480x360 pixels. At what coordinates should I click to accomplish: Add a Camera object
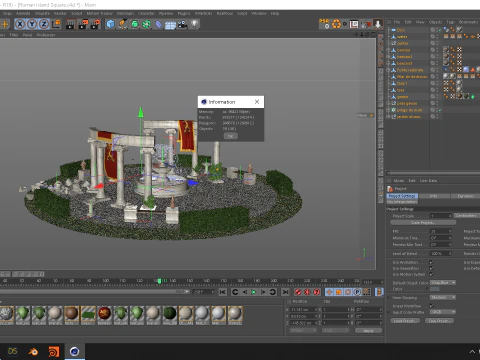coord(182,24)
